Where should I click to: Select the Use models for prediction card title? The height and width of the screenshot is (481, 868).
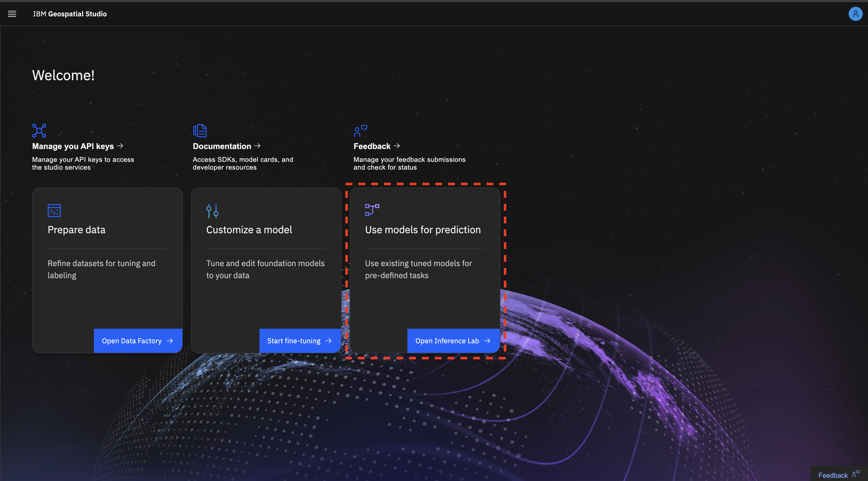(x=422, y=230)
